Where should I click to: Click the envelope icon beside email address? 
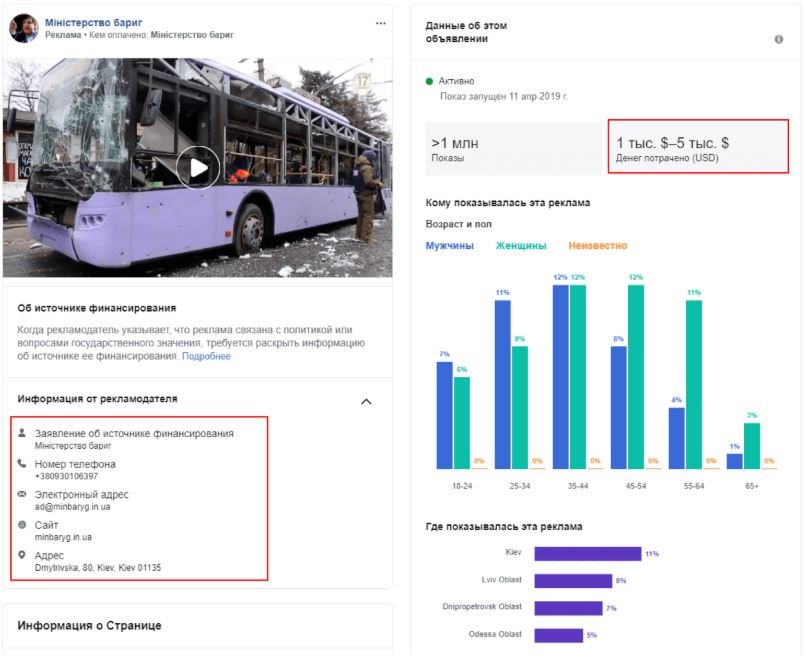click(23, 494)
